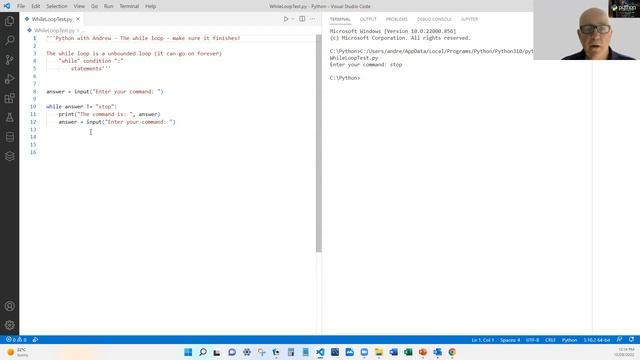This screenshot has width=640, height=360.
Task: Click line number 13 in the gutter
Action: [x=33, y=129]
